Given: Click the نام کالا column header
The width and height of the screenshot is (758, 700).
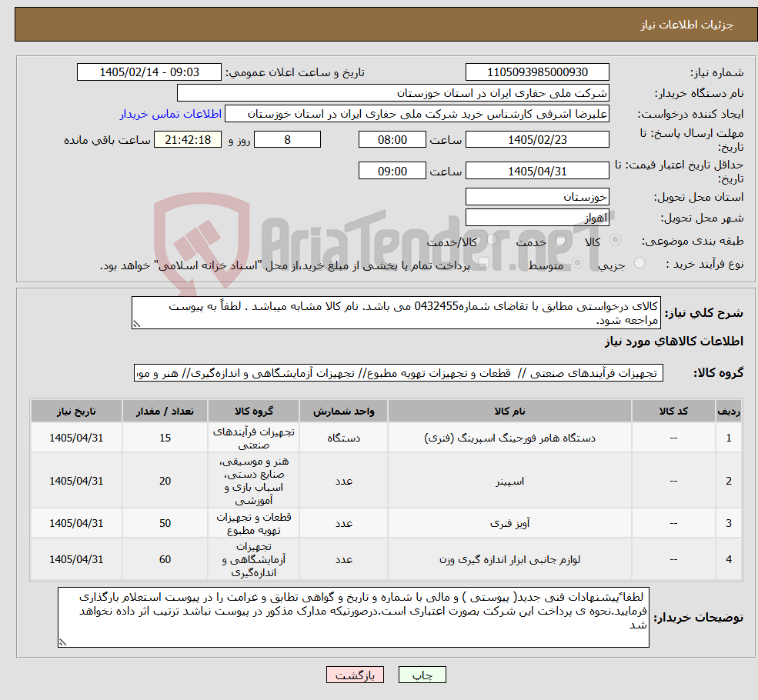Looking at the screenshot, I should (509, 411).
